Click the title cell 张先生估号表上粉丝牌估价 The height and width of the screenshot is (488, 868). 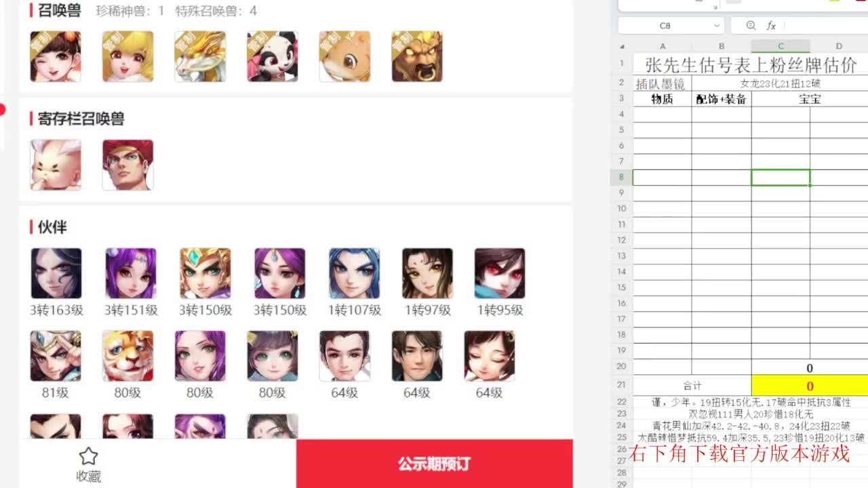click(x=751, y=65)
